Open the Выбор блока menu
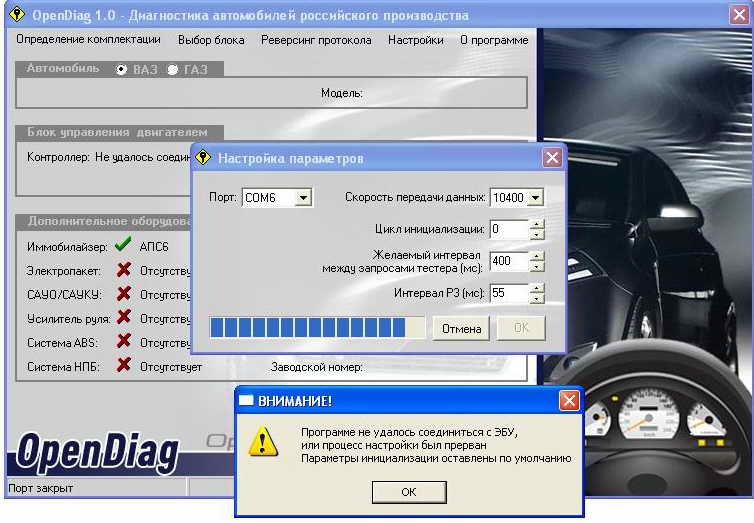Image resolution: width=754 pixels, height=523 pixels. (211, 40)
